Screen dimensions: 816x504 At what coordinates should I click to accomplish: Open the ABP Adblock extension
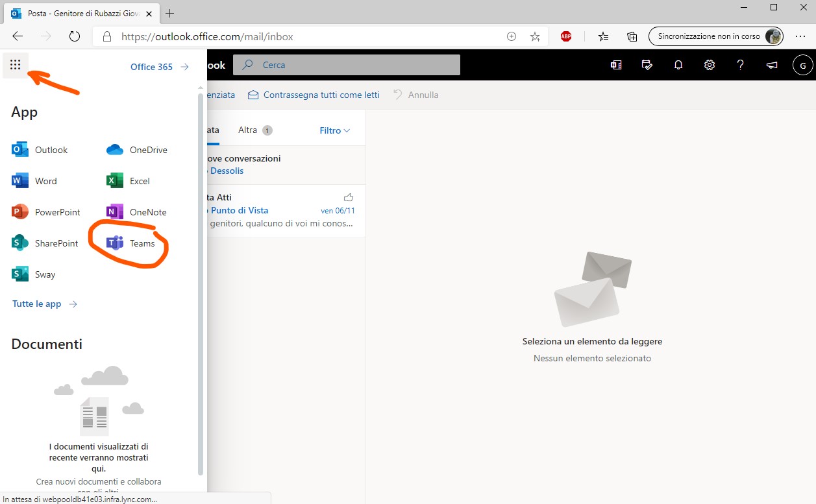click(566, 37)
